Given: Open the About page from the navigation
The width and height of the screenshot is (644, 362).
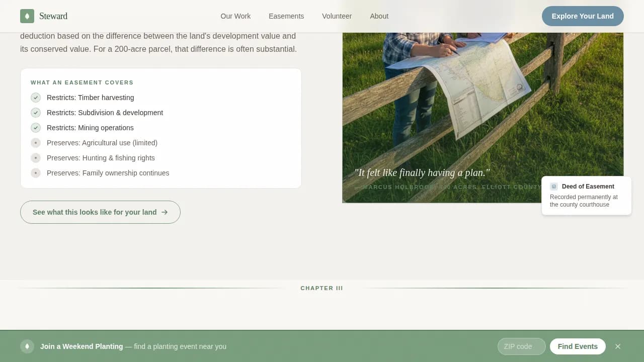Looking at the screenshot, I should coord(379,16).
